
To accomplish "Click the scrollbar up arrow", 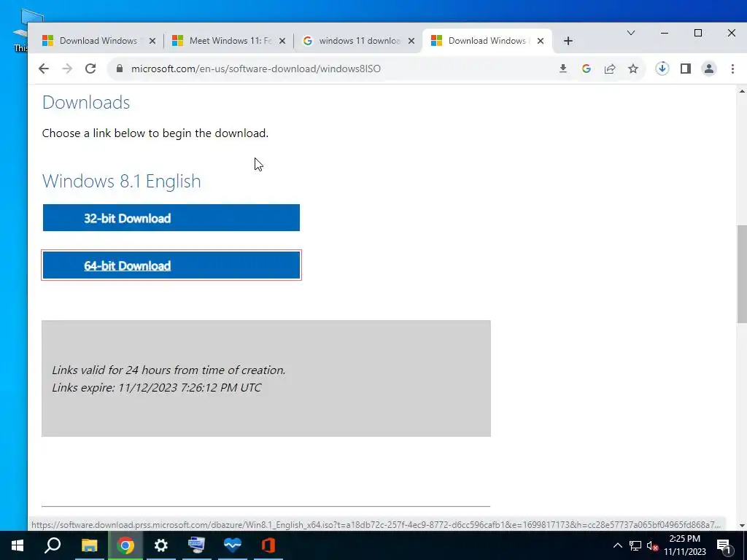I will [742, 90].
